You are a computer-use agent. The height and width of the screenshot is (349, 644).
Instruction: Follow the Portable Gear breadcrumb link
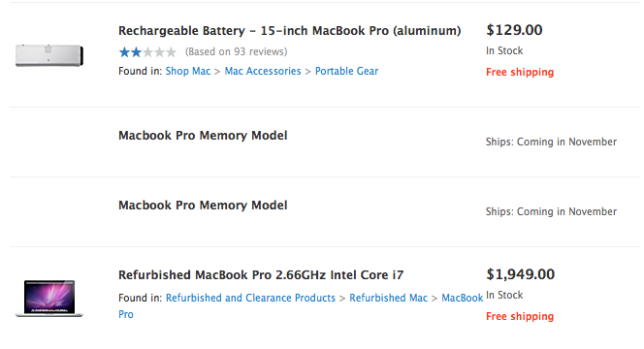tap(346, 71)
